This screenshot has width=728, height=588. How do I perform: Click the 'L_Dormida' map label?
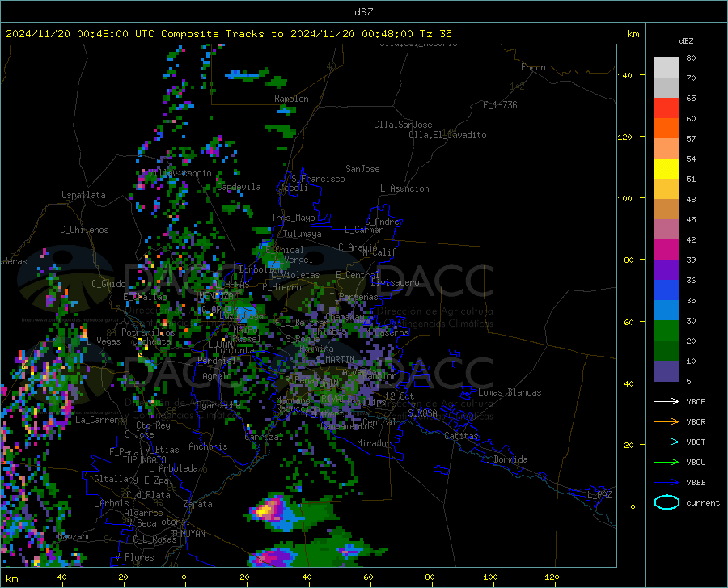[x=505, y=459]
